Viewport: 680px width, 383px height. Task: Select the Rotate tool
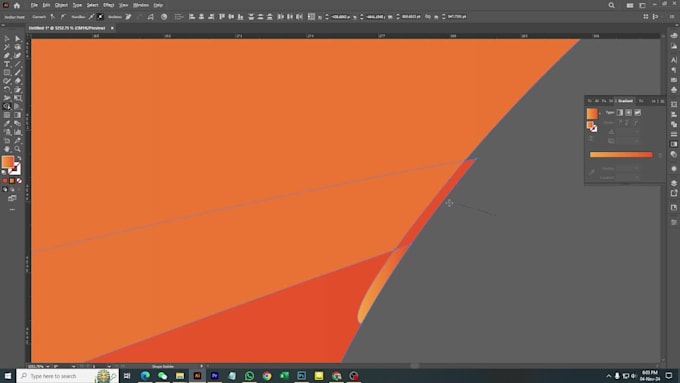(7, 89)
